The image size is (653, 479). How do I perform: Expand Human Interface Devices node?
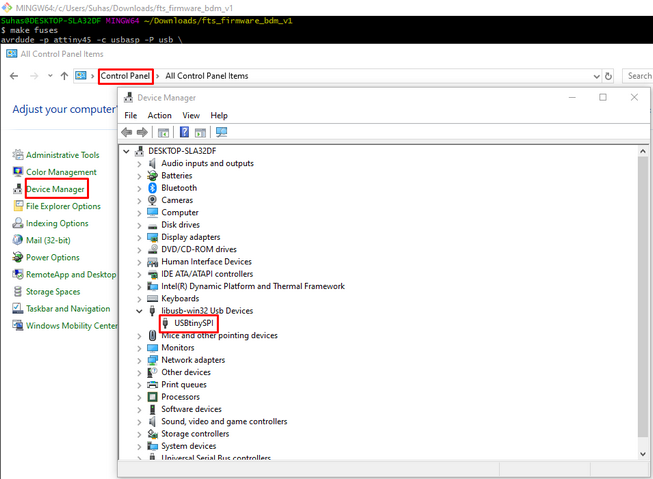coord(139,262)
